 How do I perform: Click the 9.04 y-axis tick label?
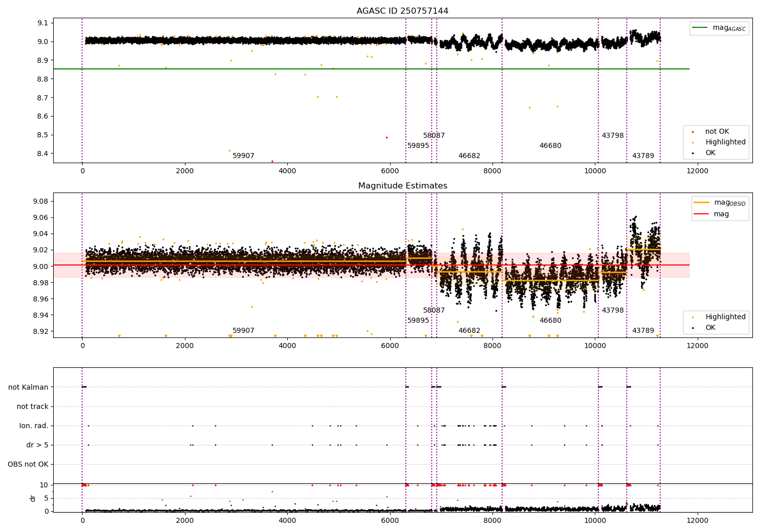tap(41, 234)
